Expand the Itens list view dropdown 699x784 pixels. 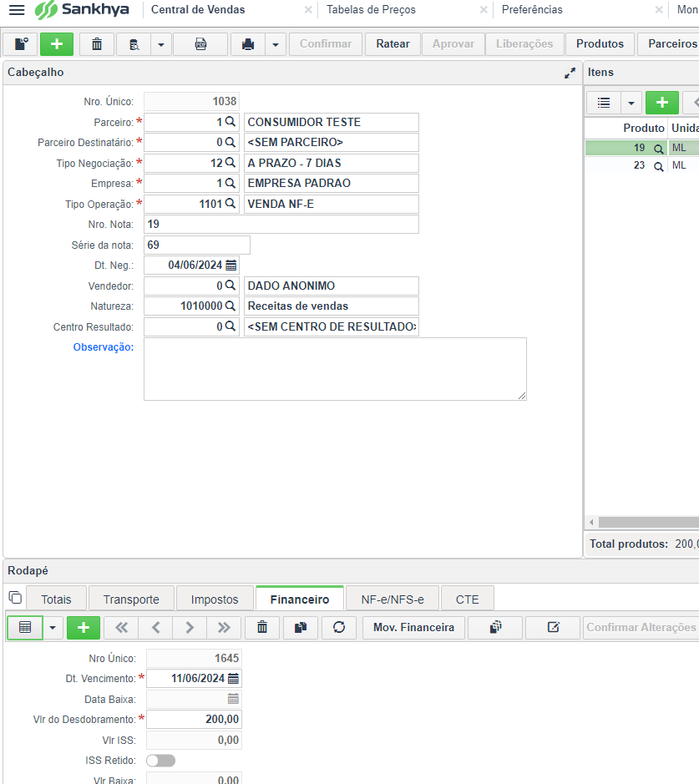[631, 103]
